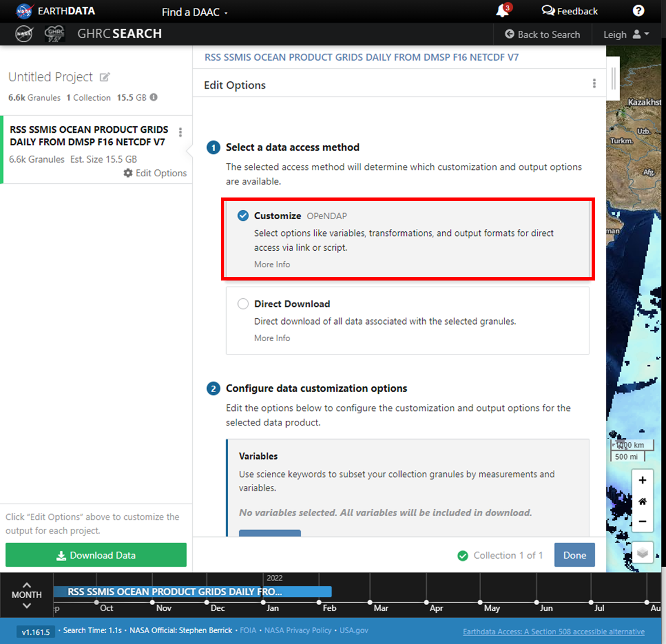The image size is (666, 644).
Task: Open the Find a DAAC dropdown
Action: [x=195, y=12]
